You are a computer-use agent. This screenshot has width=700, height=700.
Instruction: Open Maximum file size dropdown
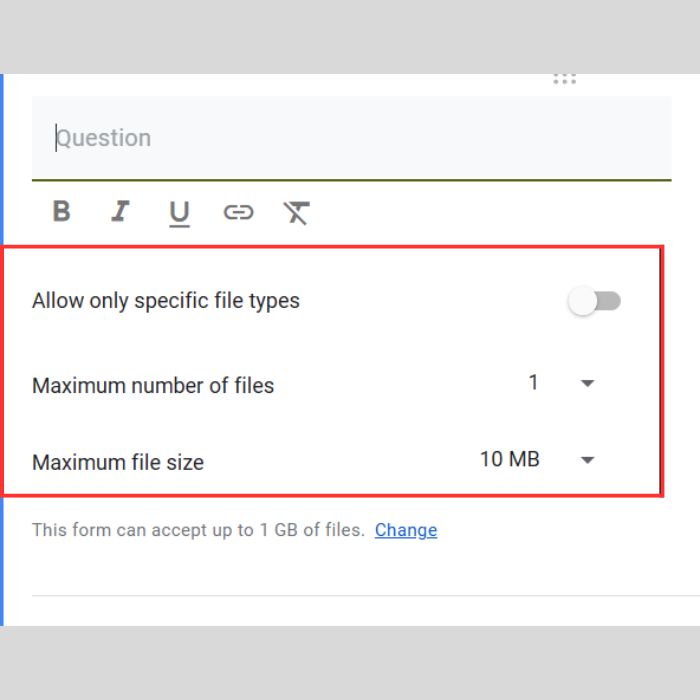588,460
